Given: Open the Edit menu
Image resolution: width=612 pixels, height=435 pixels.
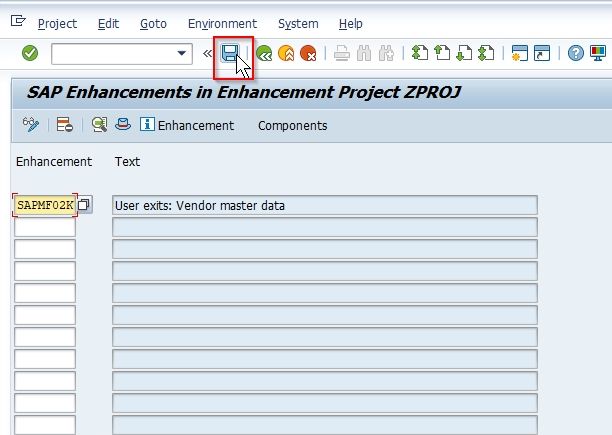Looking at the screenshot, I should pos(108,24).
